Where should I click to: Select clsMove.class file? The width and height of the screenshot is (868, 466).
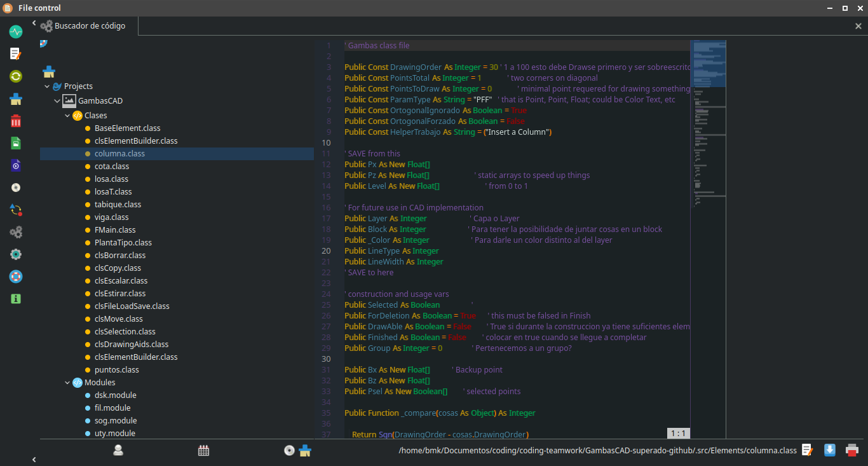coord(118,319)
